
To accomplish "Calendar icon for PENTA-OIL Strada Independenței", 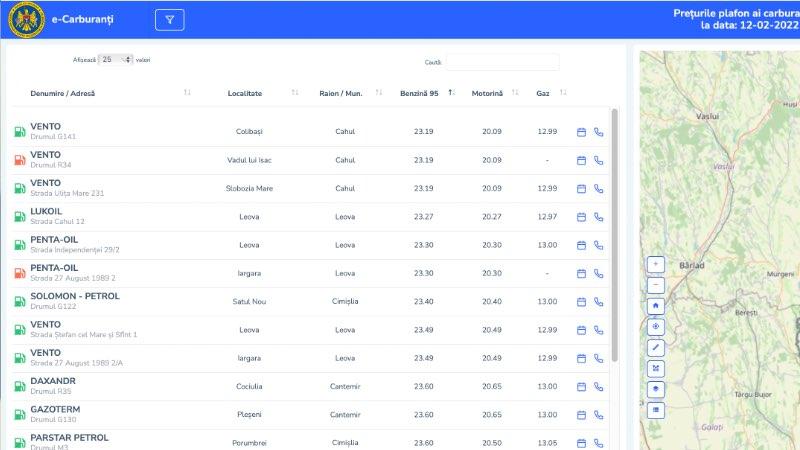I will 581,245.
